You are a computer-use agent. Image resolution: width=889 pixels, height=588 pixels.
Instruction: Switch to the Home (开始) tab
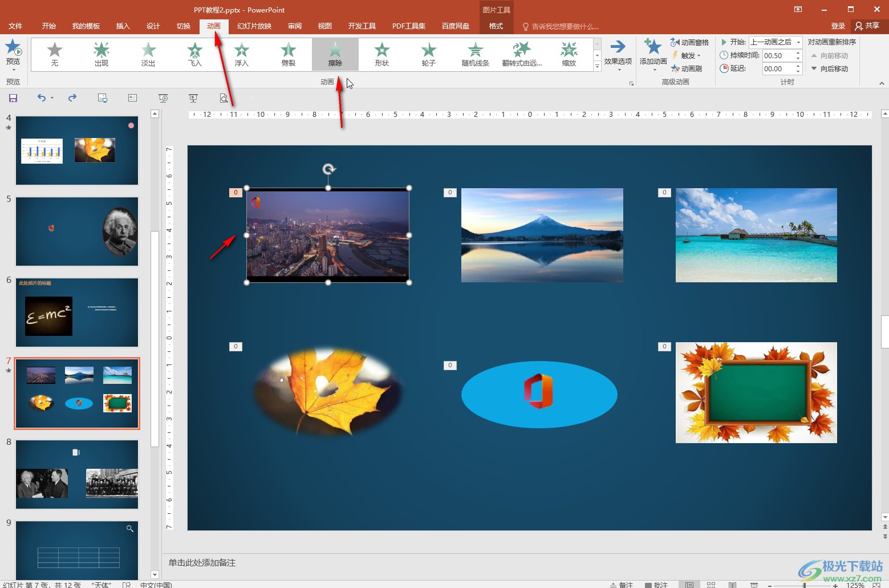pyautogui.click(x=49, y=26)
